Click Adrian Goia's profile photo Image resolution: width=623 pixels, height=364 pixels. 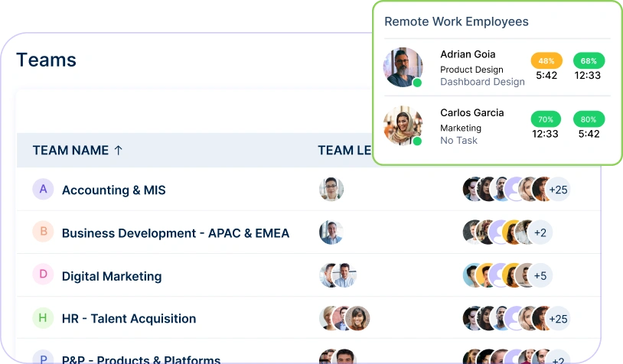(x=403, y=67)
